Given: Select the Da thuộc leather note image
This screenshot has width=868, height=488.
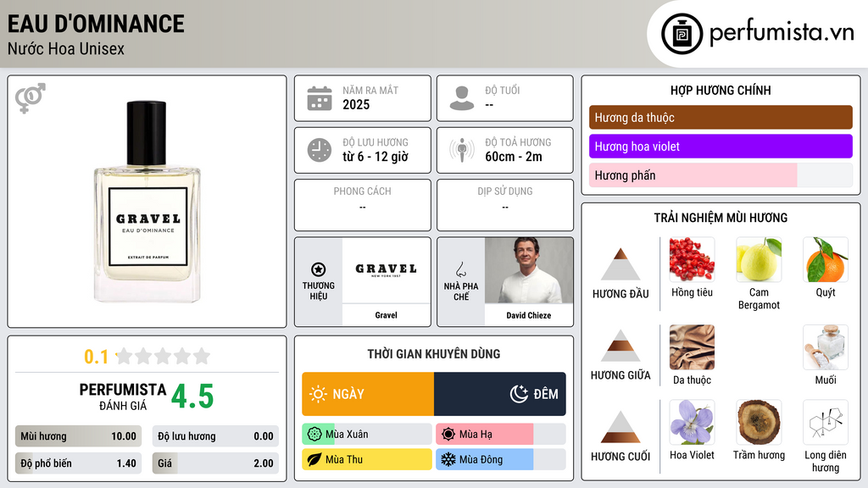Looking at the screenshot, I should click(692, 347).
